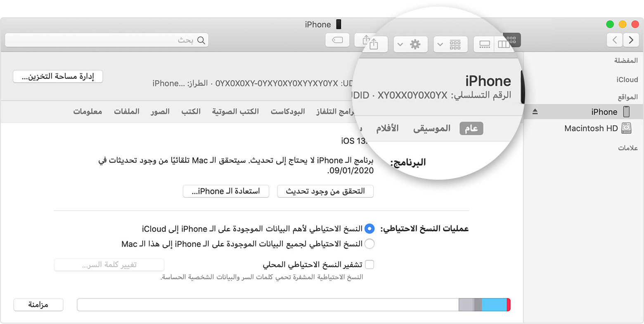Open the الملفات tab
Viewport: 644px width, 324px height.
click(126, 112)
